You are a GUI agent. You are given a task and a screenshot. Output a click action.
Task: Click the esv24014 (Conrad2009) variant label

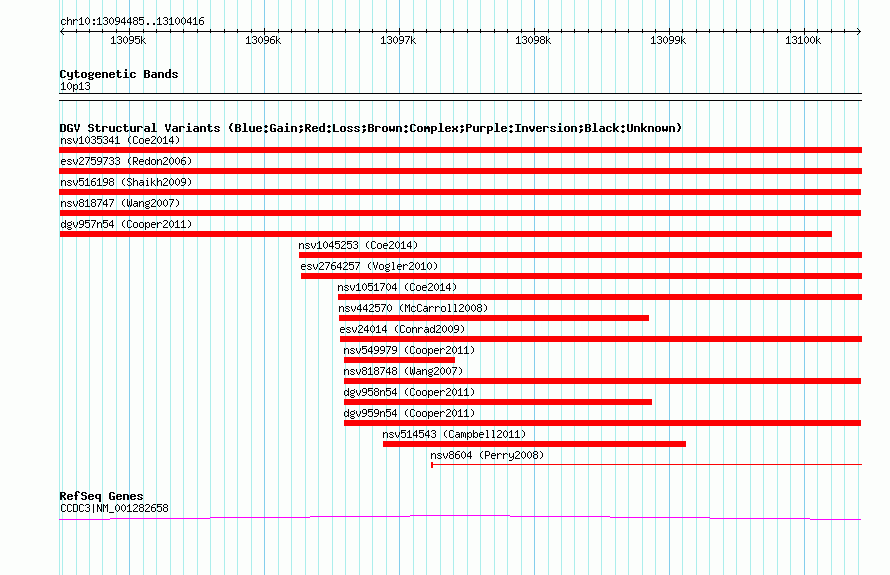pyautogui.click(x=402, y=329)
